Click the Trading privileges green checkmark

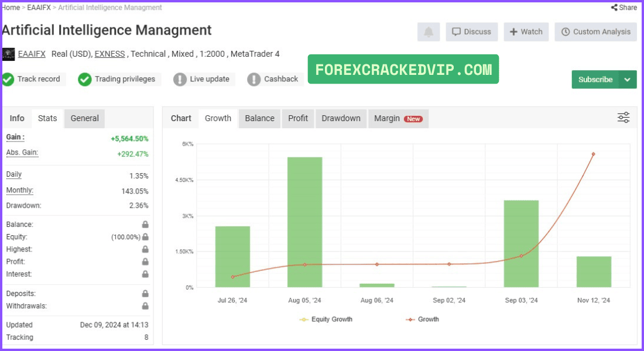click(85, 79)
